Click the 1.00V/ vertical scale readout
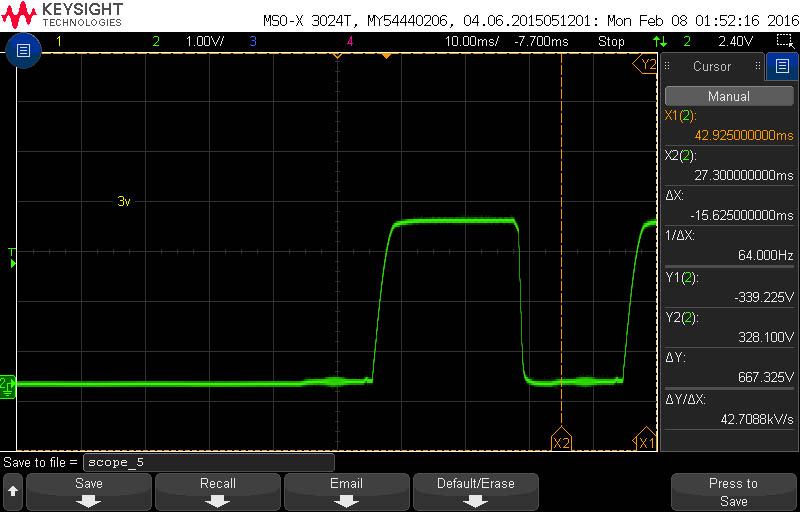This screenshot has height=512, width=800. point(205,42)
